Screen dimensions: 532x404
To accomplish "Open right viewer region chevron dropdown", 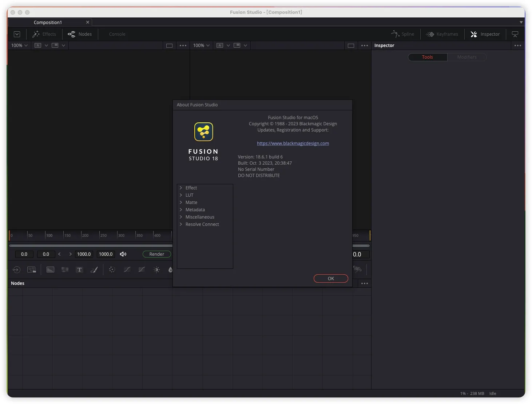I will [x=245, y=46].
